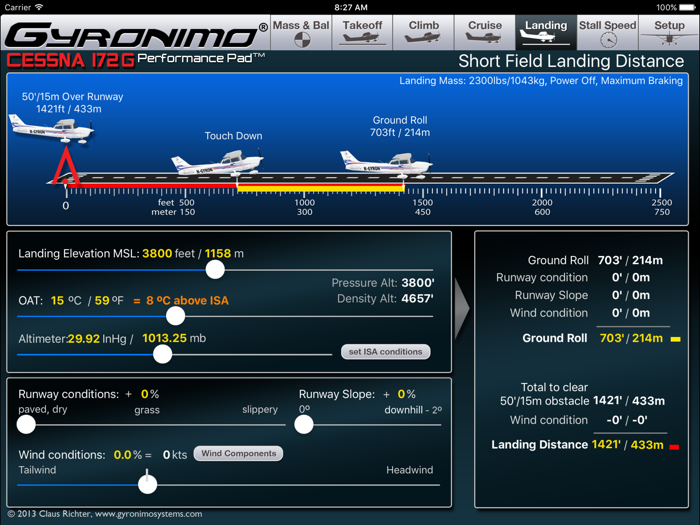Open the Stall Speed tab
The width and height of the screenshot is (700, 525).
(x=607, y=32)
